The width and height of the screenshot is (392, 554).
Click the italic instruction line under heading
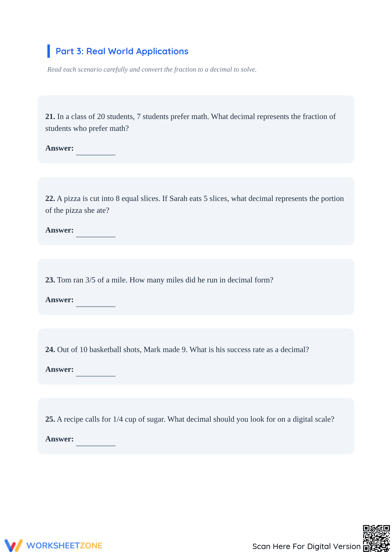[152, 70]
